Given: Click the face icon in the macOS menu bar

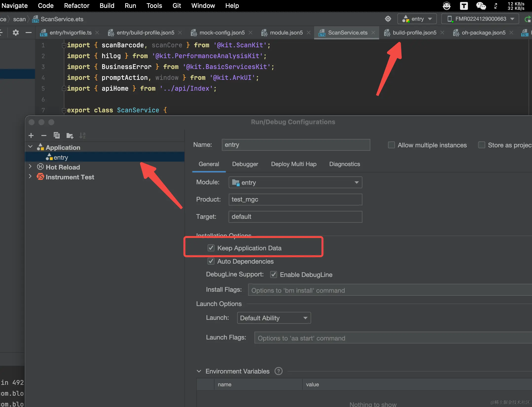Looking at the screenshot, I should pos(446,6).
